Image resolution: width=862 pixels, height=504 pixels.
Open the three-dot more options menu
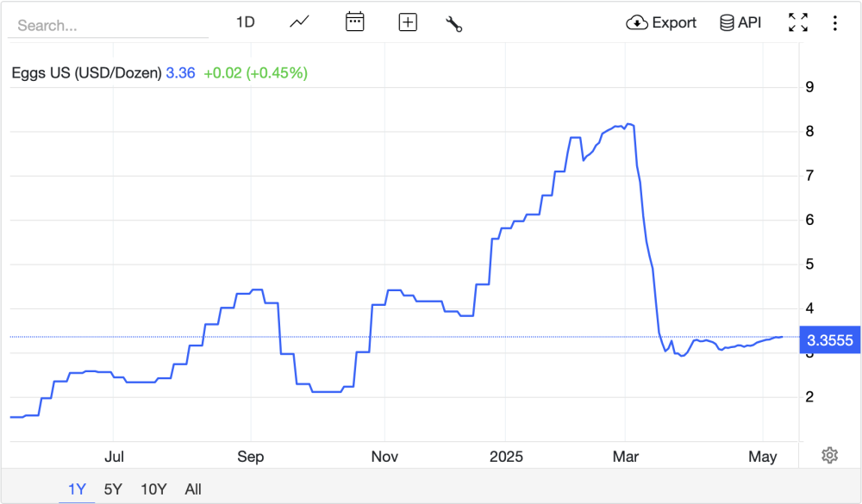(834, 23)
